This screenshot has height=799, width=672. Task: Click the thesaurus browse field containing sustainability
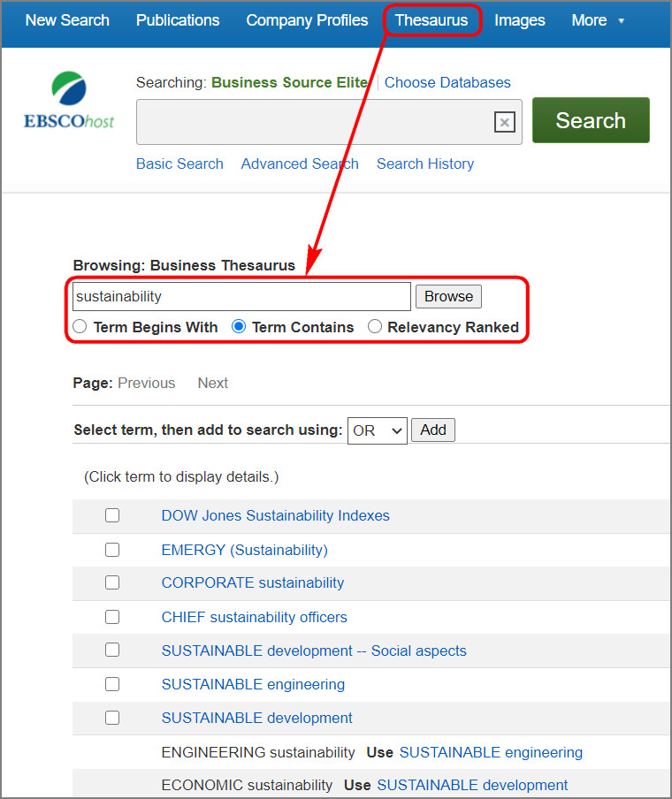click(x=241, y=297)
